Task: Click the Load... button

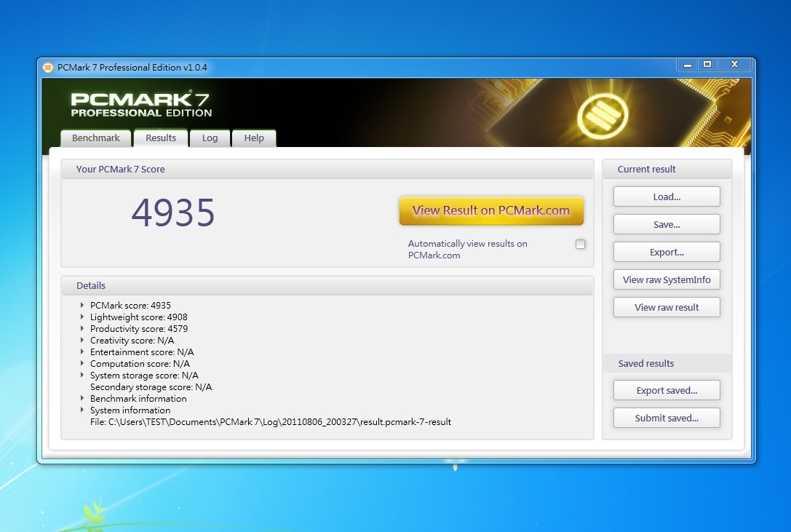Action: click(667, 196)
